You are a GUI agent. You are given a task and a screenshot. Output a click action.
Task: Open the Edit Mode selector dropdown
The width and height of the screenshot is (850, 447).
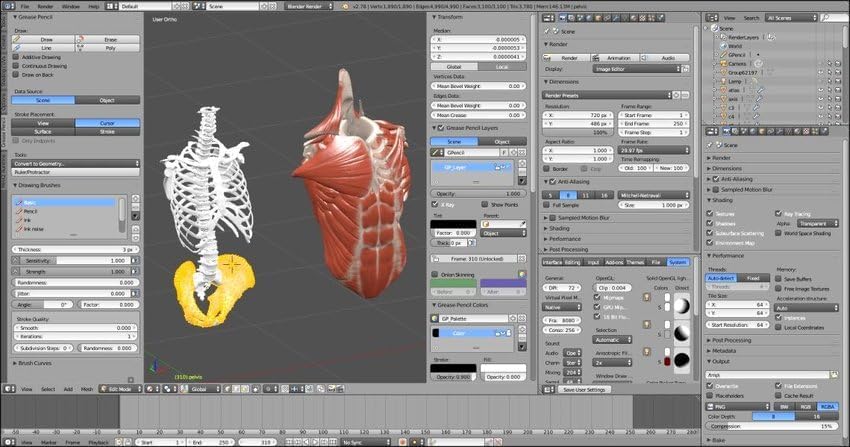tap(121, 389)
